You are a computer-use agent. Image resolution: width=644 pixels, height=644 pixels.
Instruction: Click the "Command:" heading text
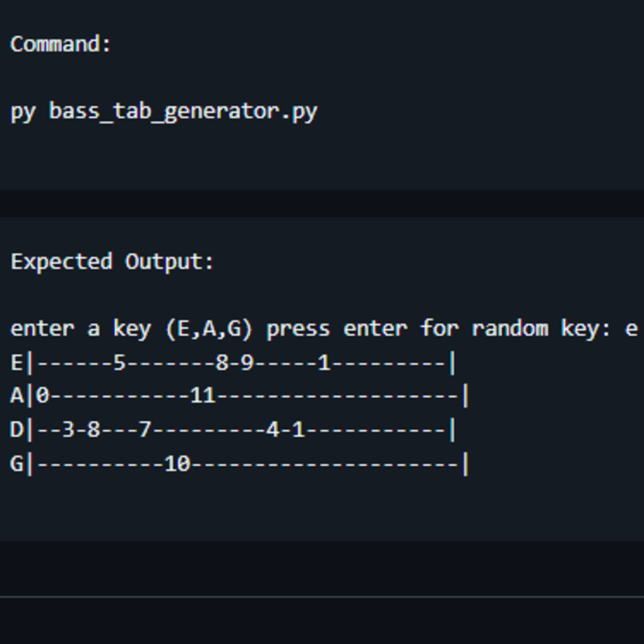click(x=61, y=44)
